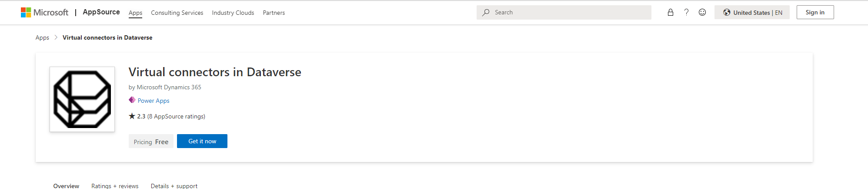Click the Sign in button
The height and width of the screenshot is (189, 868).
tap(815, 13)
